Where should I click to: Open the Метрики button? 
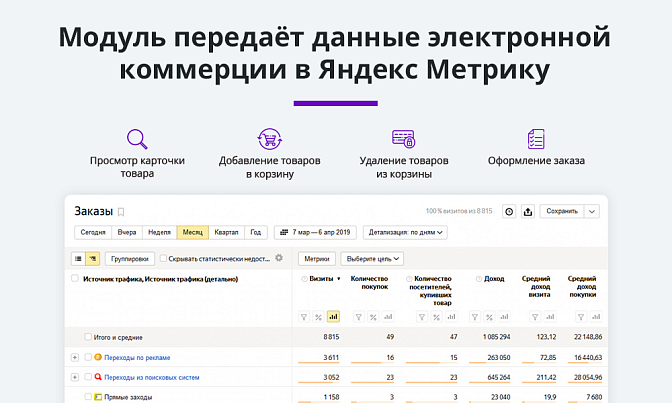pos(317,259)
